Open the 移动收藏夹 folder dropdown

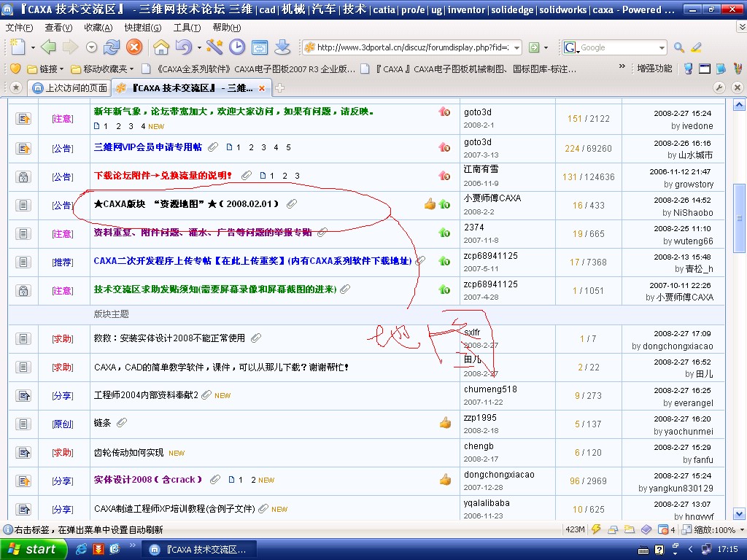[102, 69]
